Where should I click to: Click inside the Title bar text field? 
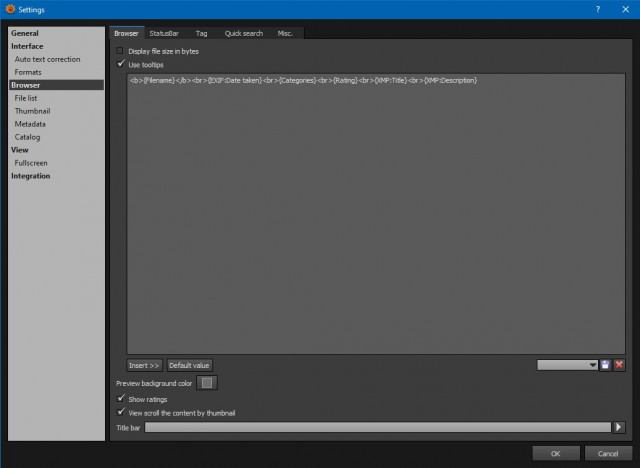(x=378, y=427)
